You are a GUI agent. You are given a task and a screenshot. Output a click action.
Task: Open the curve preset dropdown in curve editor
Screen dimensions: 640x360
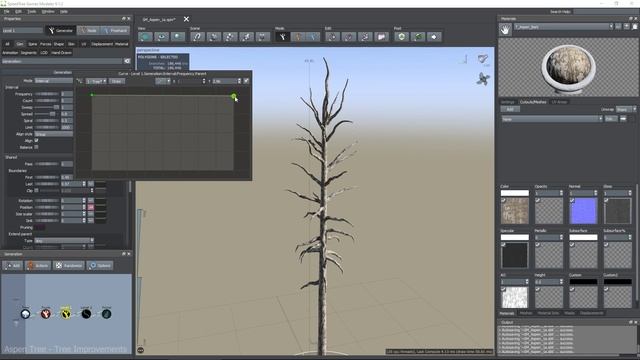pos(96,81)
